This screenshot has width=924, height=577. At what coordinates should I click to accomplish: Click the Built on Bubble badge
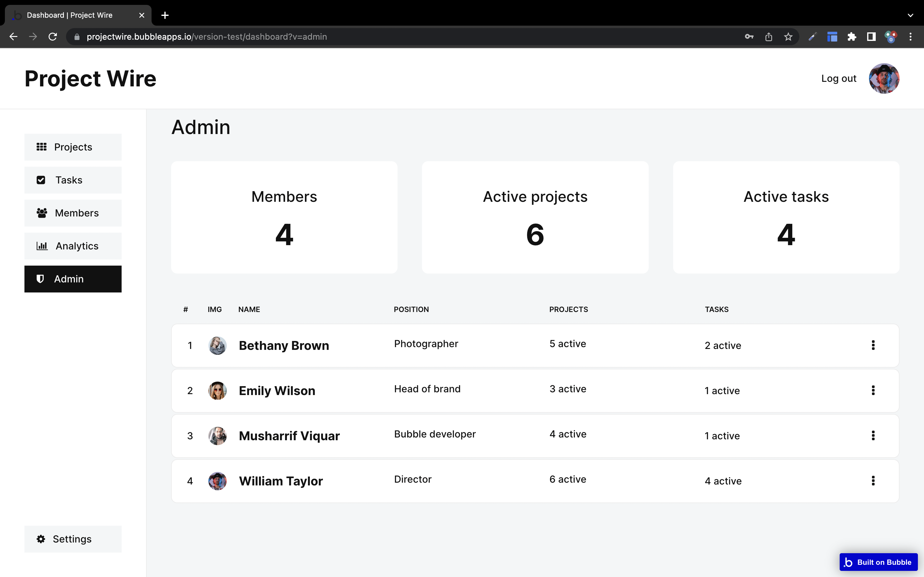(878, 562)
